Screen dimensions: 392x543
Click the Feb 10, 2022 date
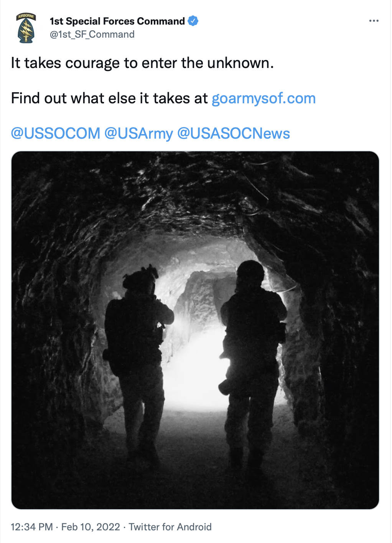(91, 527)
